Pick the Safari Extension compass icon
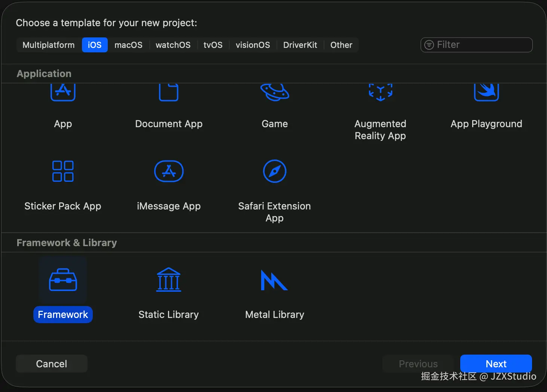Viewport: 547px width, 392px height. (x=275, y=171)
